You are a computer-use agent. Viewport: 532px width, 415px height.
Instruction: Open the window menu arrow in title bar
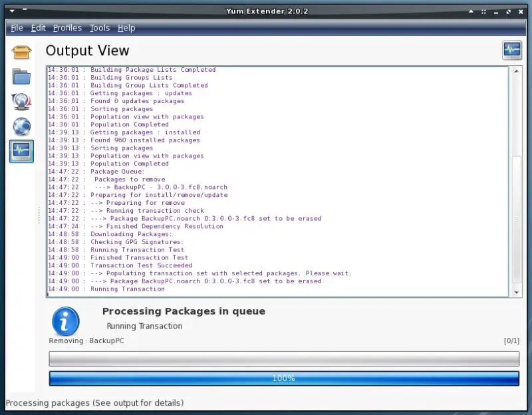point(12,11)
